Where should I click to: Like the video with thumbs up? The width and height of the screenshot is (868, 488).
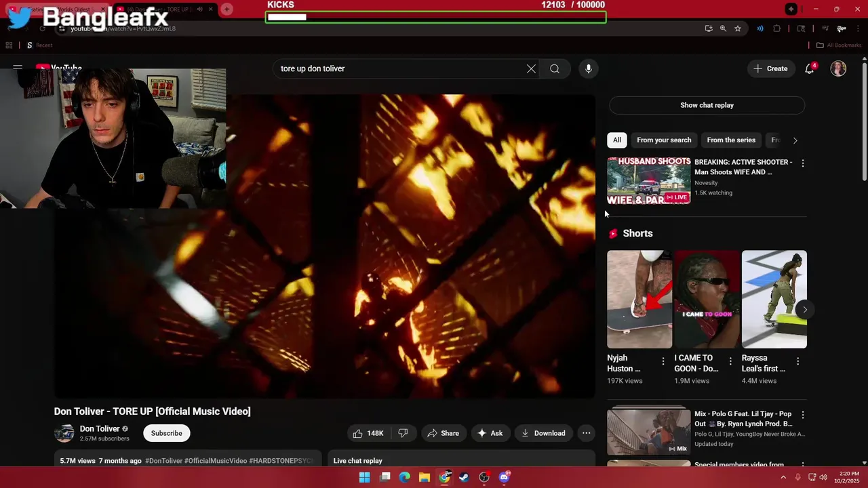[x=368, y=433]
